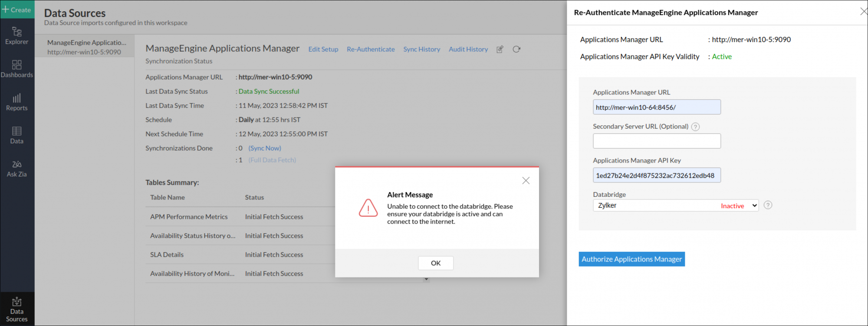868x326 pixels.
Task: Click help icon beside Databridge dropdown
Action: (x=768, y=205)
